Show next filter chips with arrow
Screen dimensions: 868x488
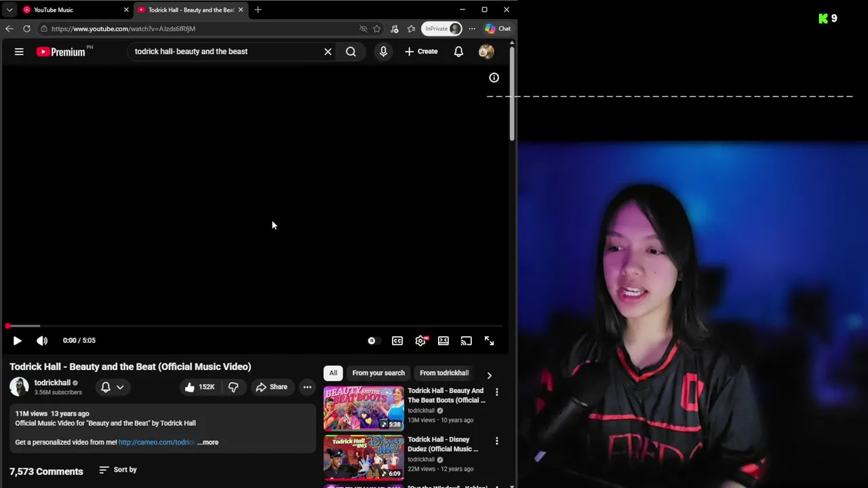point(489,375)
